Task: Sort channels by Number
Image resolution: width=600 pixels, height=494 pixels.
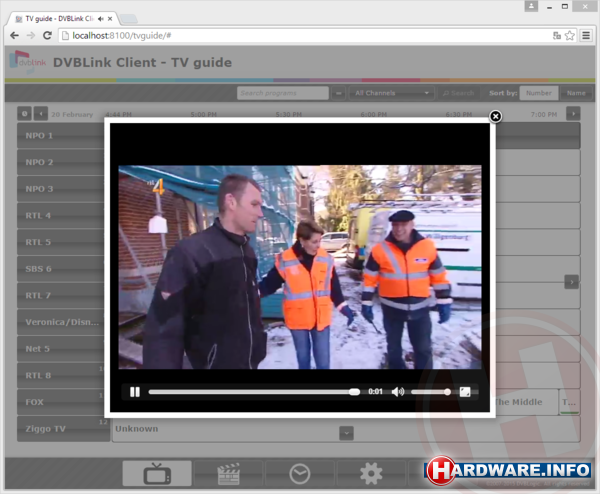Action: pos(538,93)
